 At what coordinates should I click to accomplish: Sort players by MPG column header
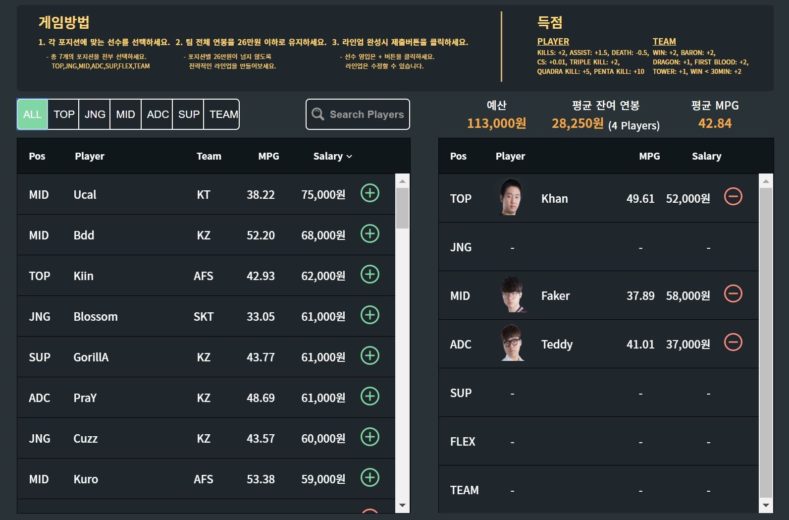point(268,156)
